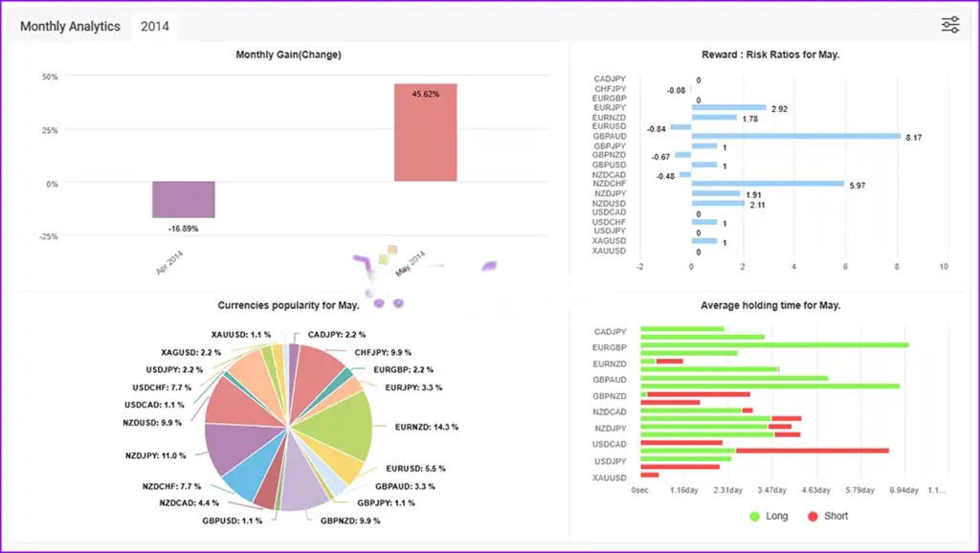
Task: Click the red Short legend marker
Action: 813,517
